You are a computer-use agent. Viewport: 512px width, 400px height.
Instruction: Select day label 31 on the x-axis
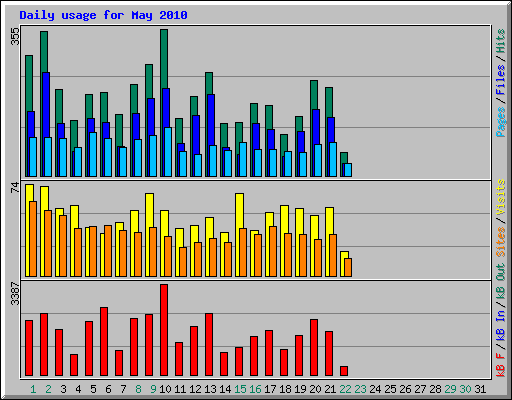click(x=480, y=389)
